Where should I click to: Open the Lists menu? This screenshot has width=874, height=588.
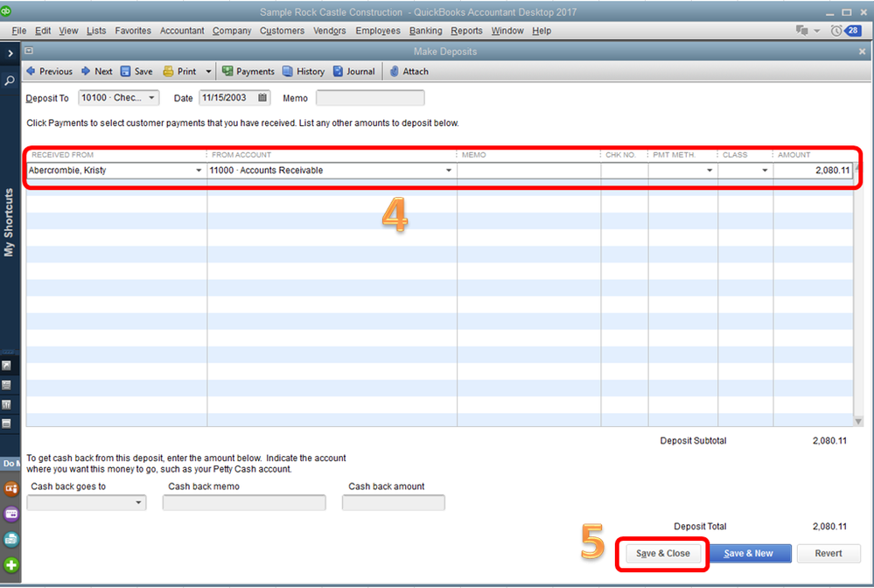(96, 31)
